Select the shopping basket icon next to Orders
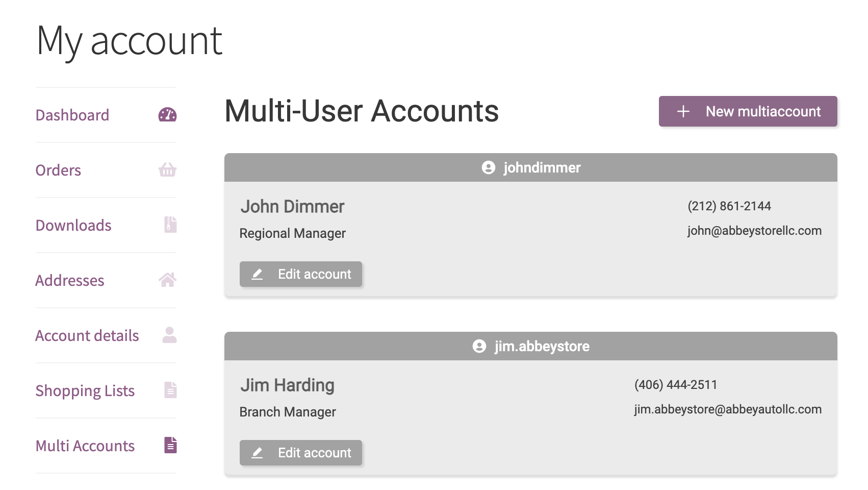The height and width of the screenshot is (490, 868). point(168,170)
